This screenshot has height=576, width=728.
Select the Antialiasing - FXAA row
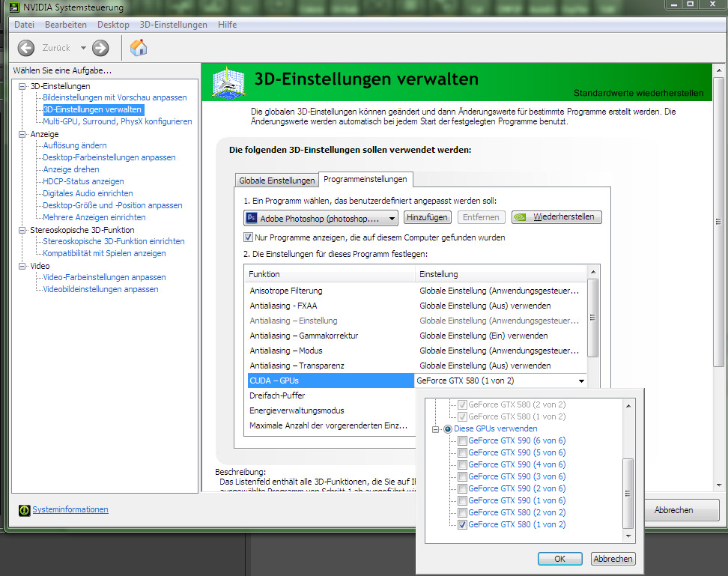[416, 306]
